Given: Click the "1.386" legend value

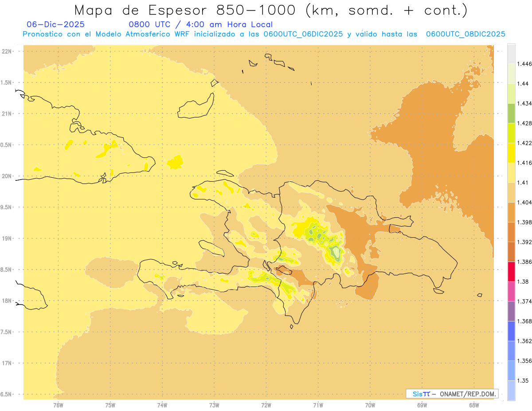Looking at the screenshot, I should point(524,262).
